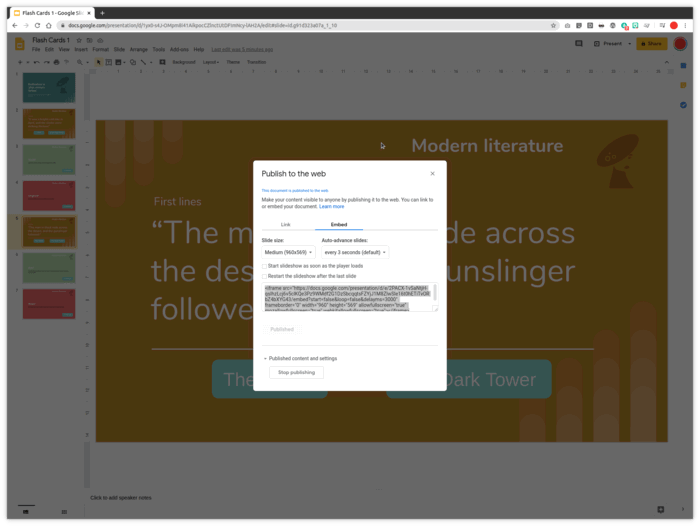Select slide 3 green thumbnail
The width and height of the screenshot is (700, 526).
click(49, 160)
